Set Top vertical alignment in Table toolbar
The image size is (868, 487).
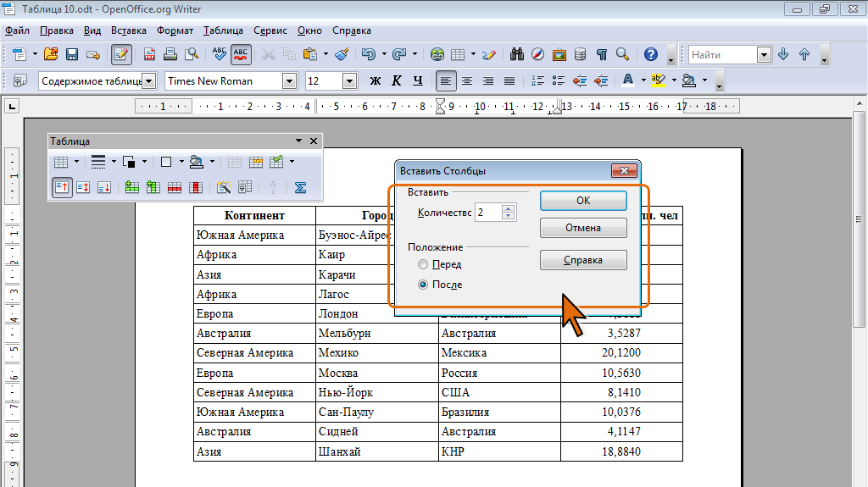click(62, 188)
